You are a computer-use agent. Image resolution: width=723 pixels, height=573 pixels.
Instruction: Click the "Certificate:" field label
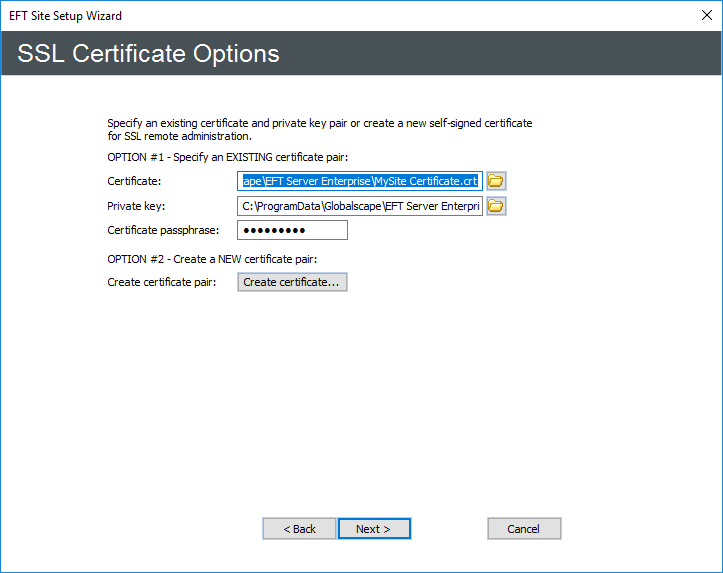click(134, 181)
